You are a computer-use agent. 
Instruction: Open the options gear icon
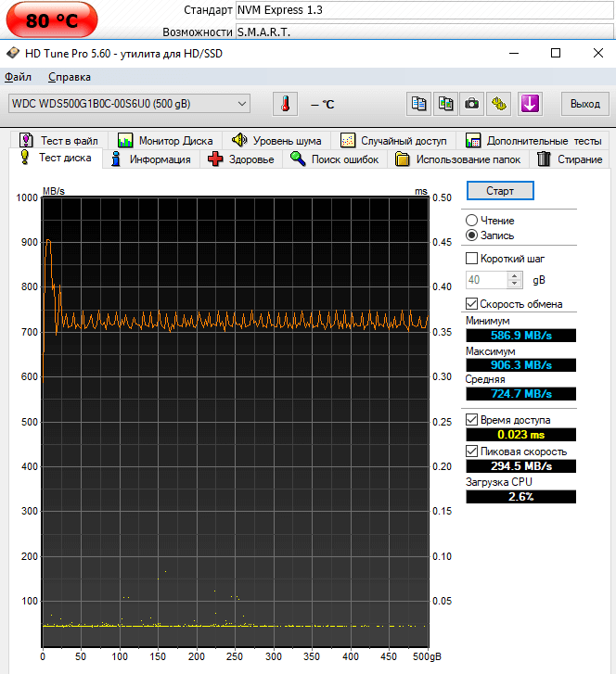498,104
